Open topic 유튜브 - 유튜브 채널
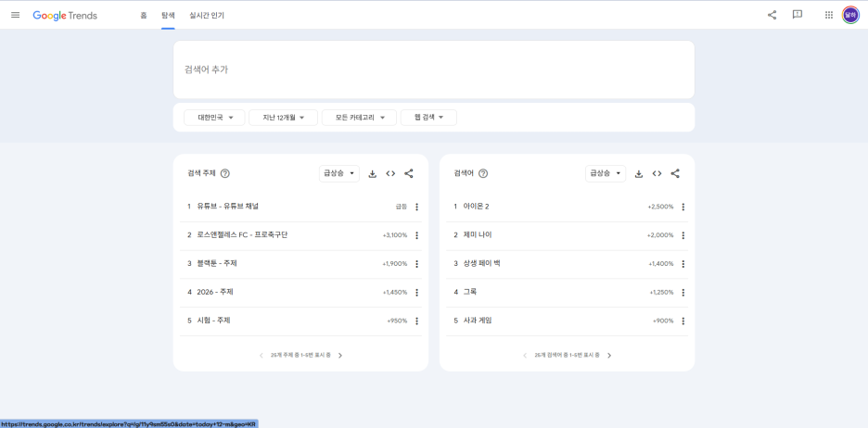Viewport: 868px width, 428px height. point(227,207)
